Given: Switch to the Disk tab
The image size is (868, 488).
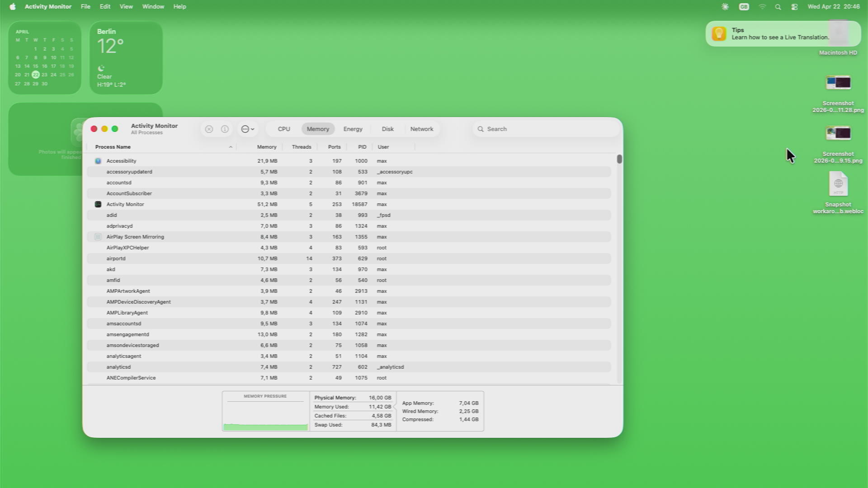Looking at the screenshot, I should (x=387, y=129).
